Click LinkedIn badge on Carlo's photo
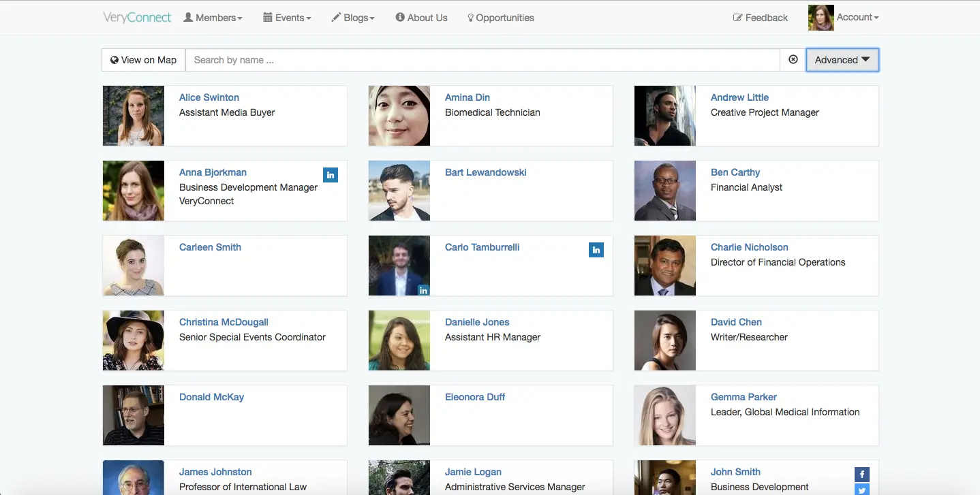 point(423,290)
